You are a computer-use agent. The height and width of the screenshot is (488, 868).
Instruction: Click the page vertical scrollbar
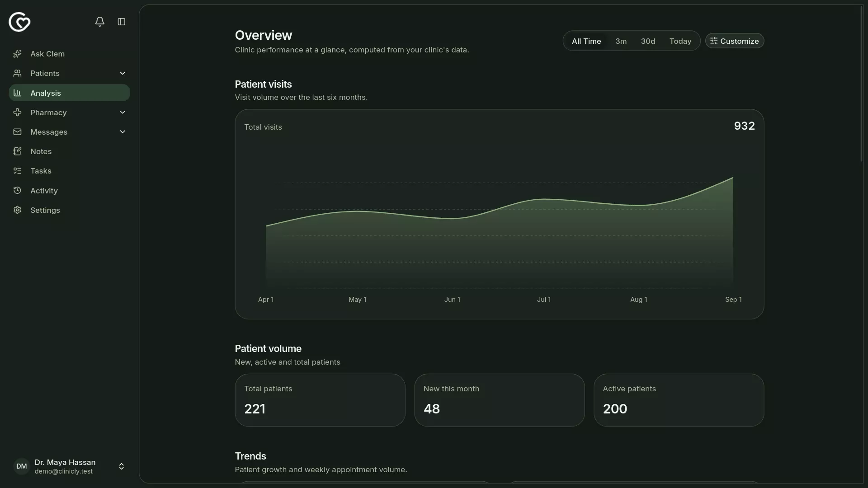click(861, 84)
